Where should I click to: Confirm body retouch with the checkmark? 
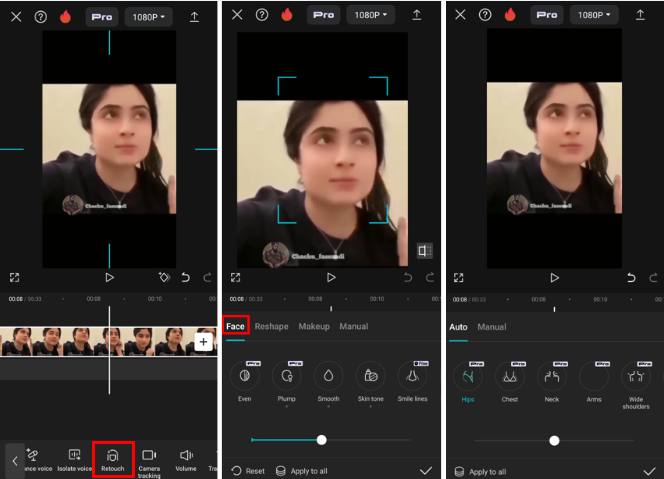click(x=649, y=471)
